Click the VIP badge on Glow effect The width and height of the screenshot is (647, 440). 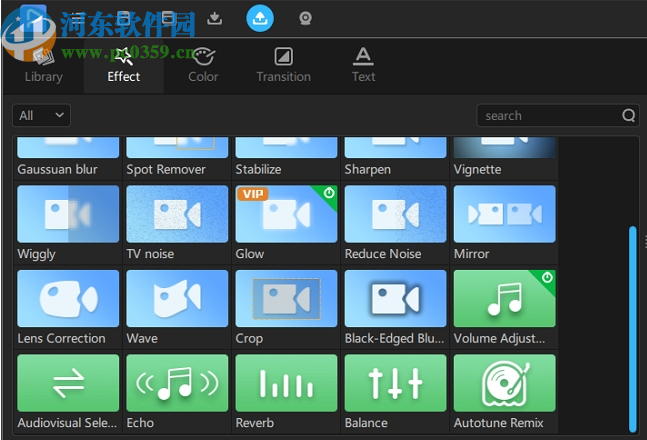[253, 194]
